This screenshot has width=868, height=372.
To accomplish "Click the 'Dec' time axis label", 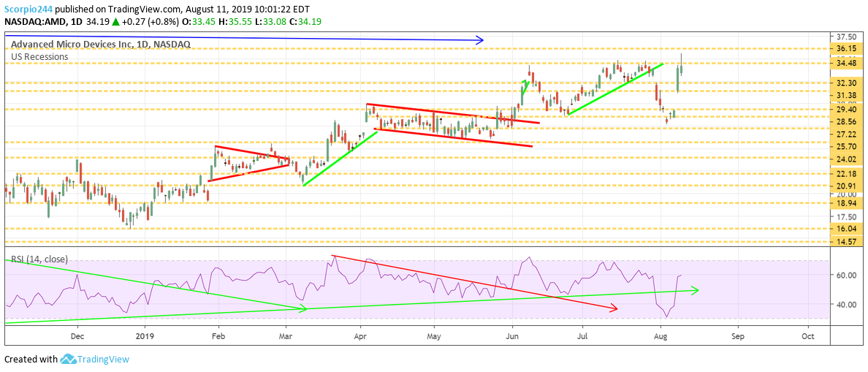I will pos(77,336).
